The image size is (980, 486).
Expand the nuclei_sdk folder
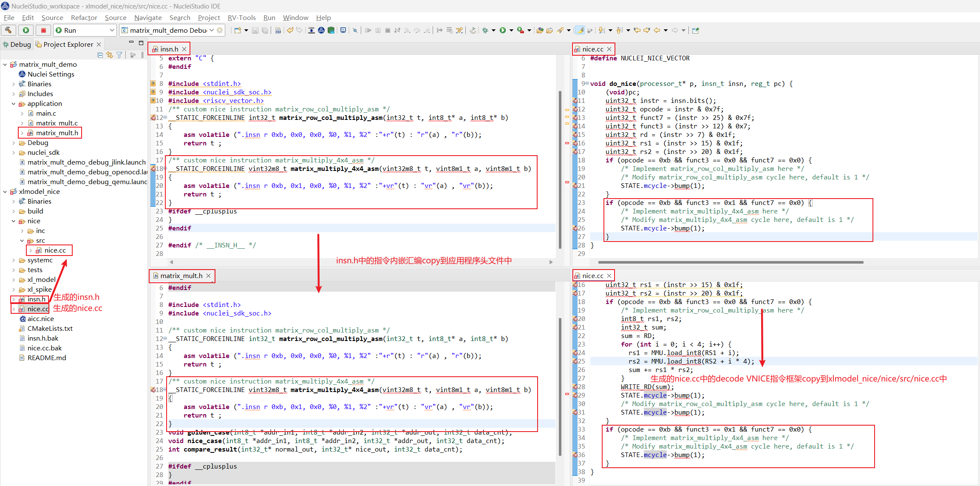tap(14, 153)
